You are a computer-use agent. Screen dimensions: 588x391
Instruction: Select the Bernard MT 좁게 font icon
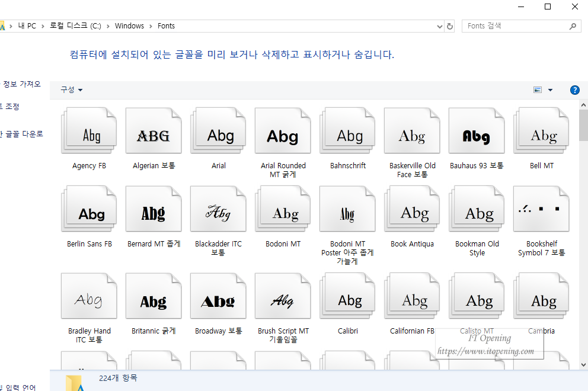point(154,209)
